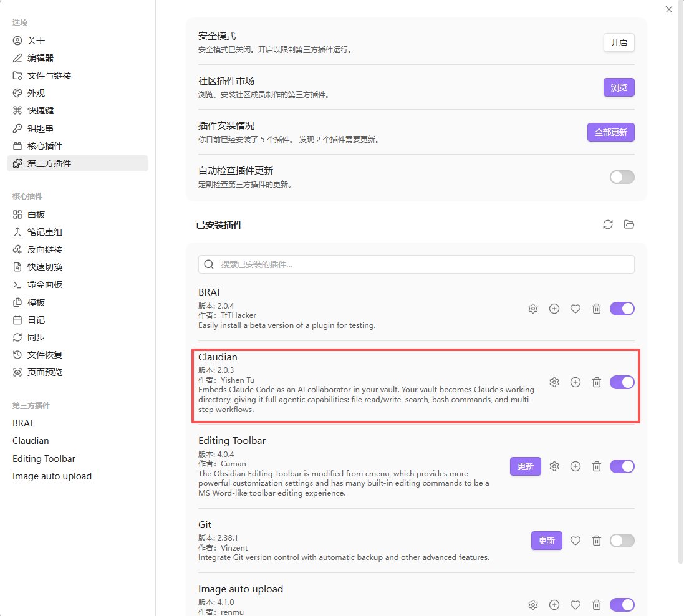Open 命令面板 plugin settings
Screen dimensions: 684x616
[x=78, y=284]
